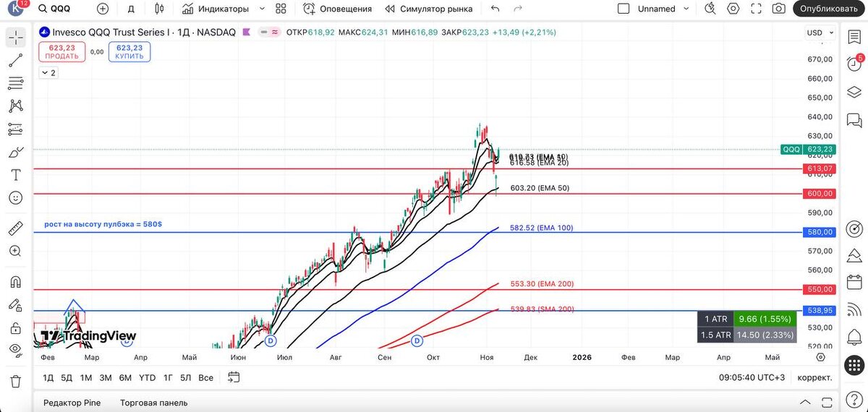Select the brush drawing tool
This screenshot has width=868, height=412.
pyautogui.click(x=15, y=153)
